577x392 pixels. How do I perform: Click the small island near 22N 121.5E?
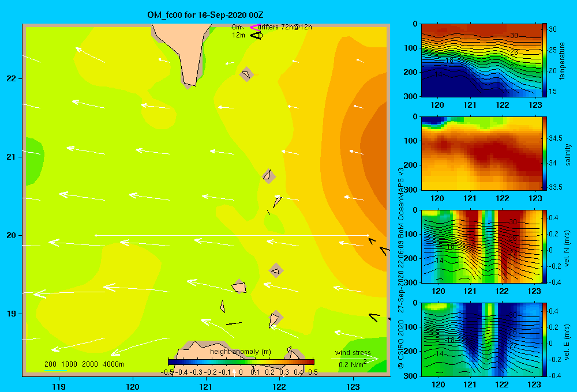[246, 74]
